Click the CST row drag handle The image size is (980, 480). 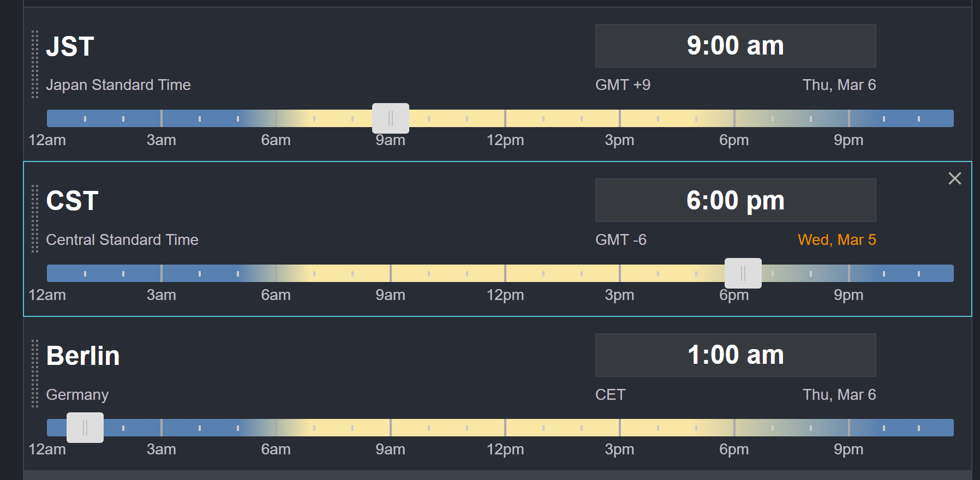click(35, 219)
